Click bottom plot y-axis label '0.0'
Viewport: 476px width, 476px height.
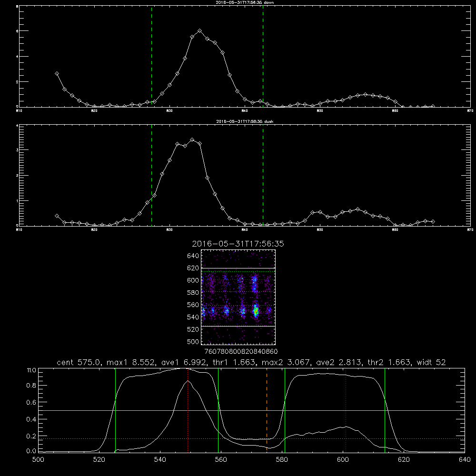pyautogui.click(x=31, y=451)
